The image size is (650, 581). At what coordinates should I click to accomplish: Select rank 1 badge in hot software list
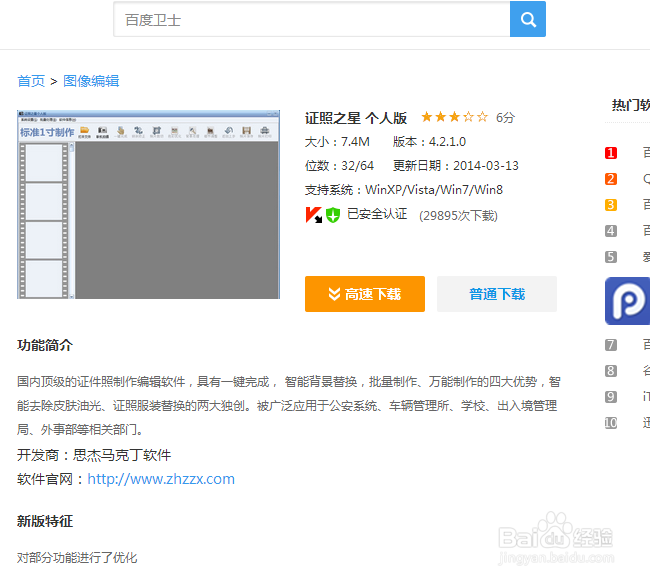click(x=611, y=153)
